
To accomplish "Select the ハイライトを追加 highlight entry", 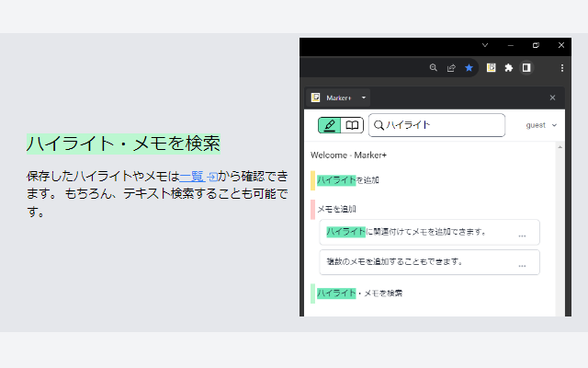I will tap(348, 180).
